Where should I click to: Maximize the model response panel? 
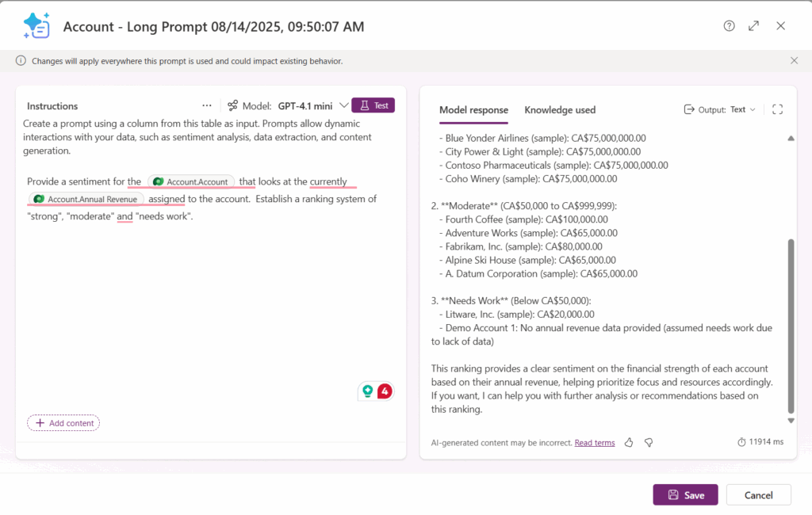(777, 109)
